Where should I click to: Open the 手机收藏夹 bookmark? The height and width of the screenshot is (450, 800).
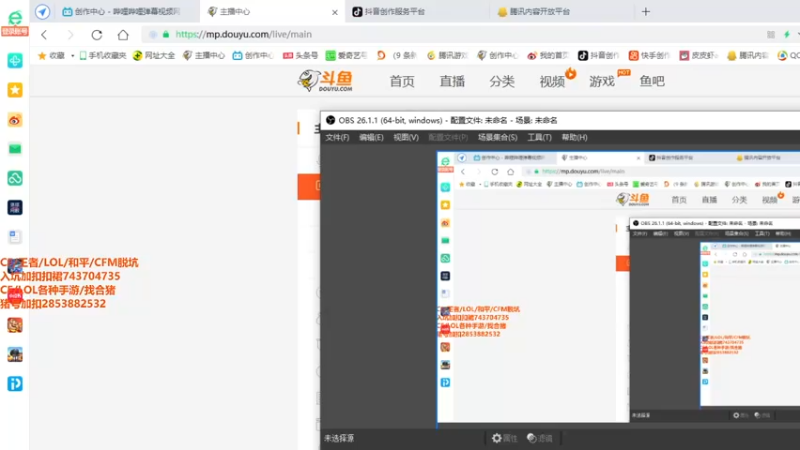(103, 56)
